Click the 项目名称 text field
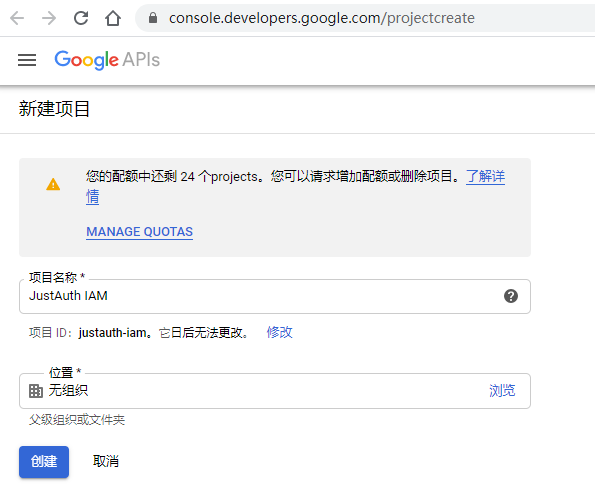Screen dimensions: 595x503 [x=275, y=297]
